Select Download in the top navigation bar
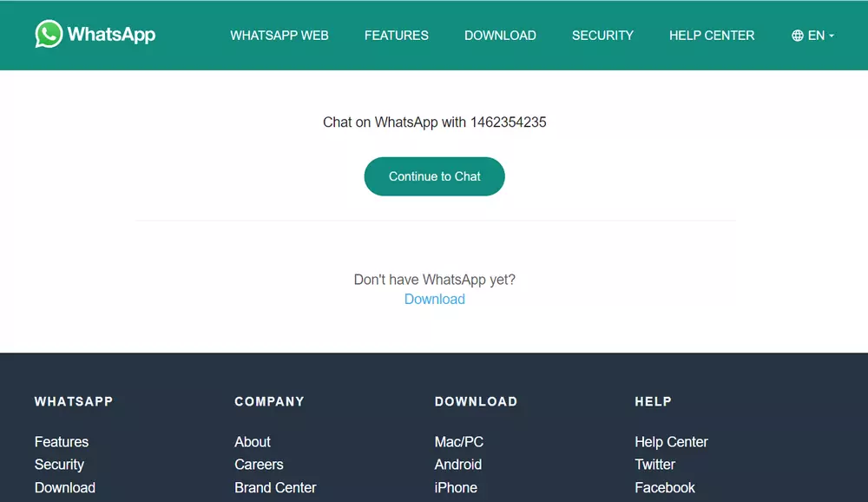 (x=500, y=36)
